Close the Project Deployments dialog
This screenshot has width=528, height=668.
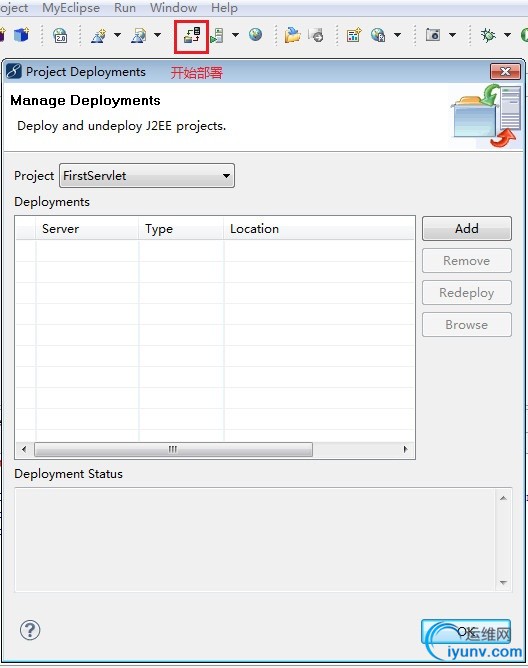505,72
